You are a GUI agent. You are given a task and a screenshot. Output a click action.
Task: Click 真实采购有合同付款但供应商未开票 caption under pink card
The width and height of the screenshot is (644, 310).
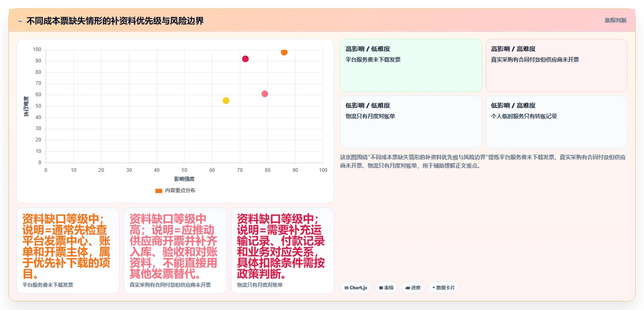pos(170,285)
